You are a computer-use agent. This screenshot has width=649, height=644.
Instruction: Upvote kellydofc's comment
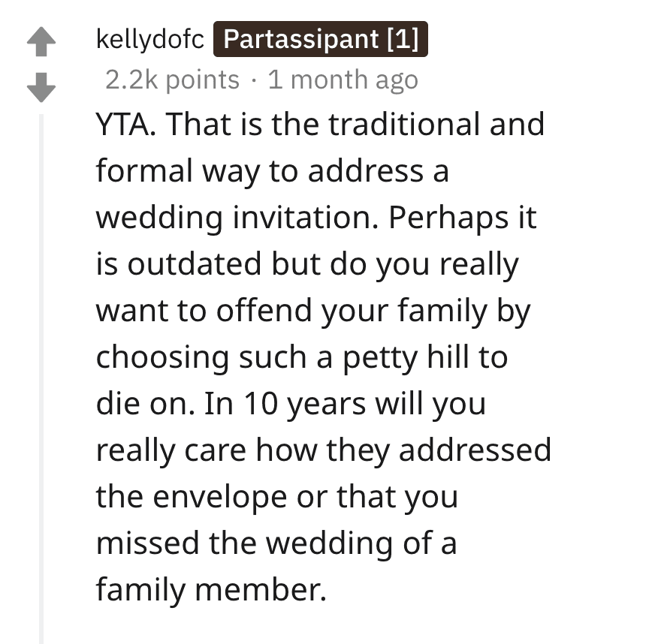[41, 41]
